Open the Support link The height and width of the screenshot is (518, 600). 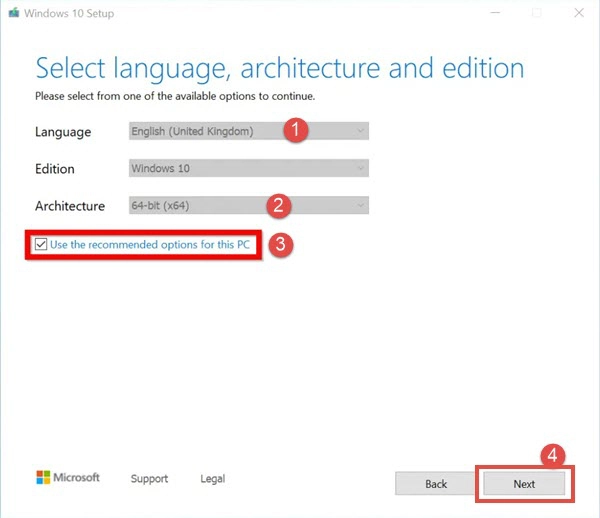point(149,479)
